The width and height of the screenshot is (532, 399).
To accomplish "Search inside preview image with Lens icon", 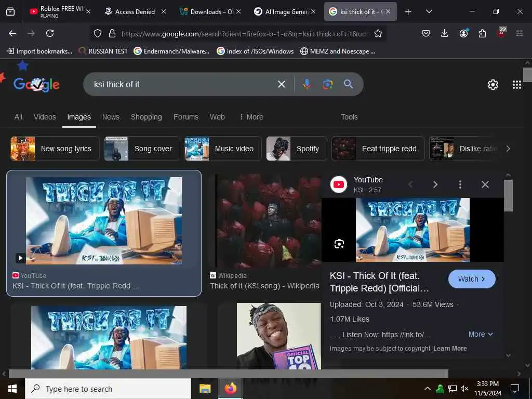I will (x=339, y=244).
